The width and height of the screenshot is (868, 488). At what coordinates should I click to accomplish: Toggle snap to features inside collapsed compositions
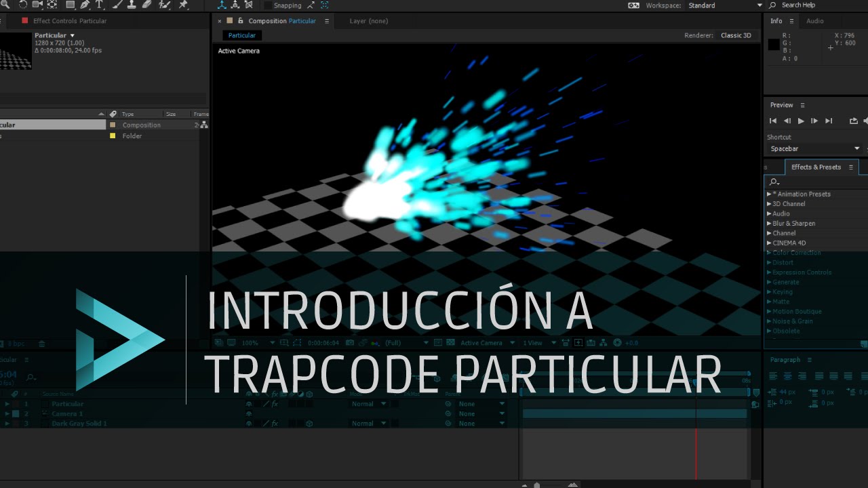tap(325, 5)
